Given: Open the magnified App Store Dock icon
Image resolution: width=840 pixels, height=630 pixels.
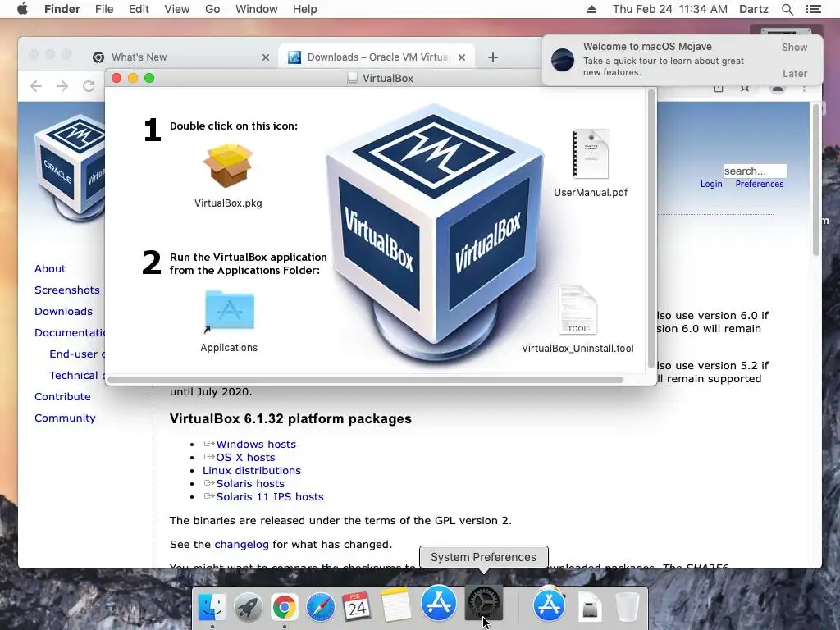Looking at the screenshot, I should point(439,603).
